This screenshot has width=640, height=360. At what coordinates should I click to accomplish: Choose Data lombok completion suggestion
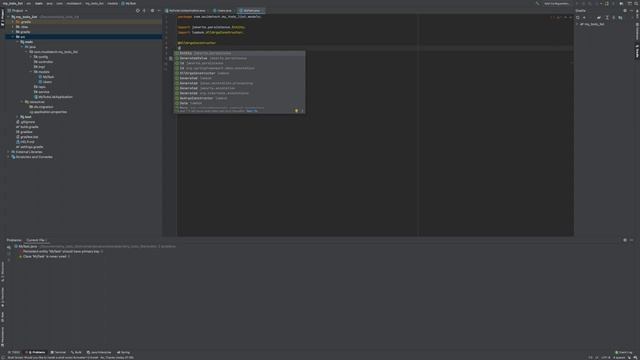coord(239,103)
